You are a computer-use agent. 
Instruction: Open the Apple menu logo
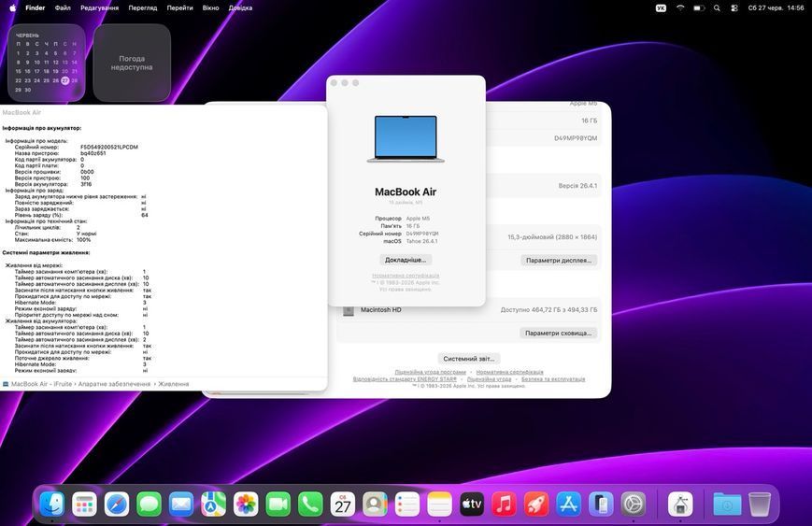tap(12, 7)
